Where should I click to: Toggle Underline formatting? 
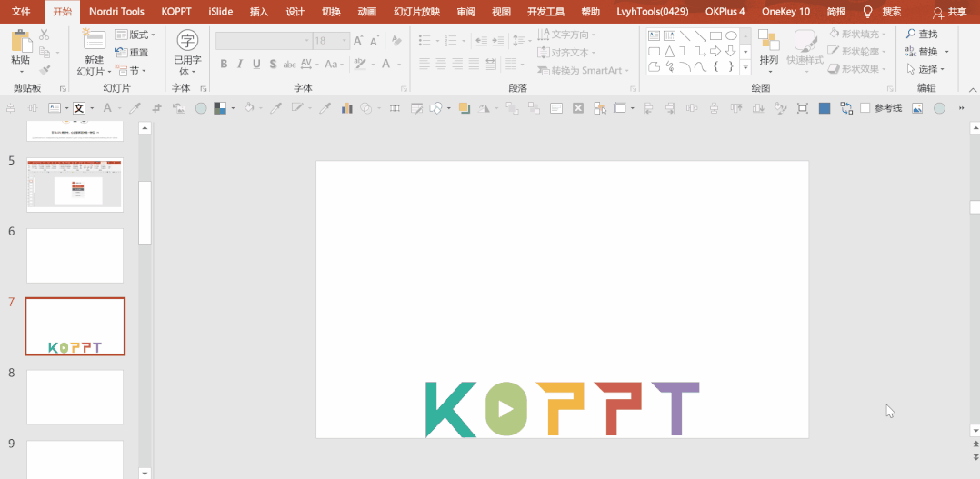tap(256, 64)
